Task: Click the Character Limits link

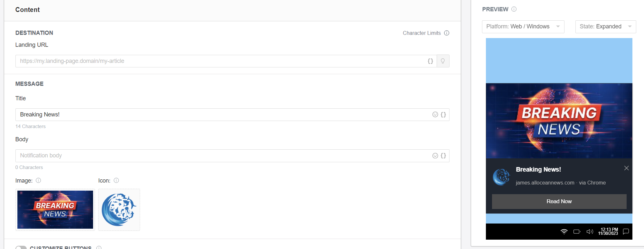Action: pos(421,33)
